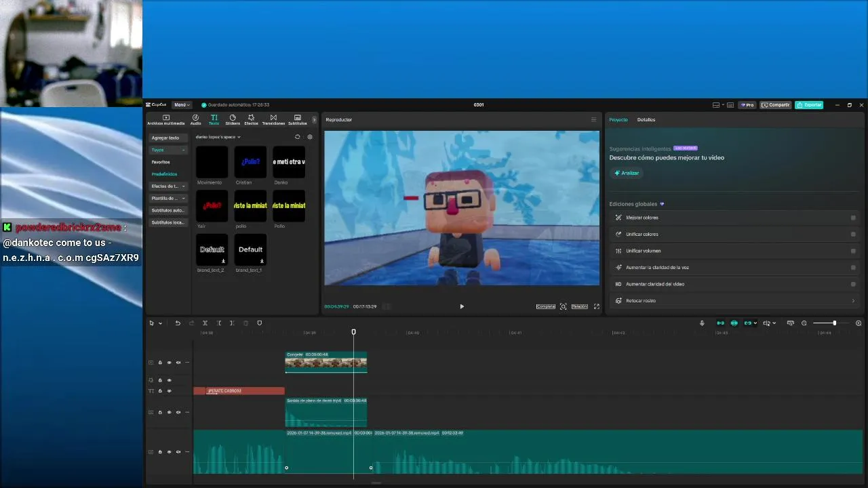Toggle auto snapping in timeline
Viewport: 868px width, 488px height.
point(734,323)
